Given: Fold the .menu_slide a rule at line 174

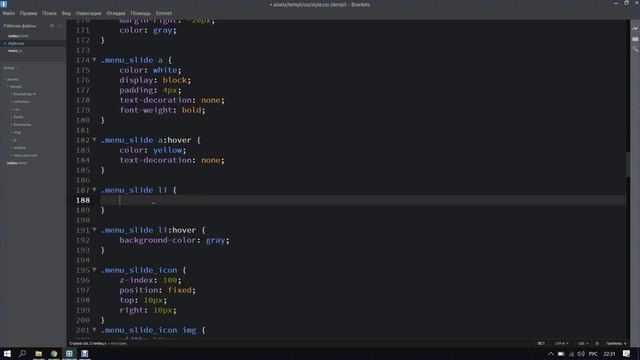Looking at the screenshot, I should point(94,60).
